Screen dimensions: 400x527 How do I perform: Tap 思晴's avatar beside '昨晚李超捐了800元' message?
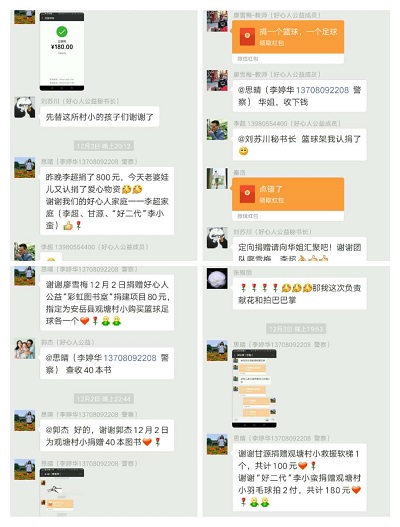(x=25, y=167)
